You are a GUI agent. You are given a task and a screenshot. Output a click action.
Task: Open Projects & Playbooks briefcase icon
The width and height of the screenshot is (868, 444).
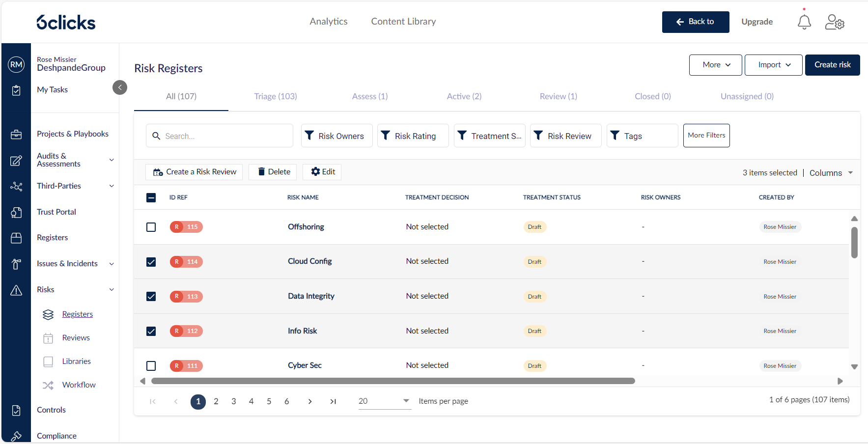coord(16,135)
